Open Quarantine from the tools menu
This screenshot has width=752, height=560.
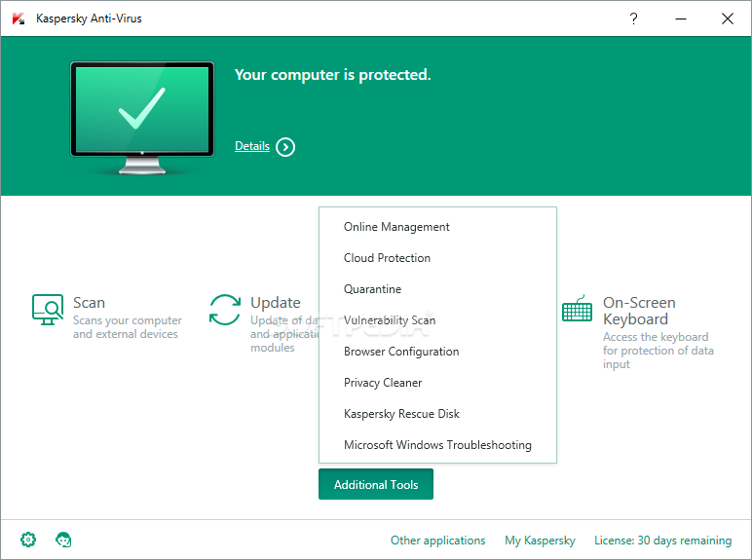coord(437,289)
